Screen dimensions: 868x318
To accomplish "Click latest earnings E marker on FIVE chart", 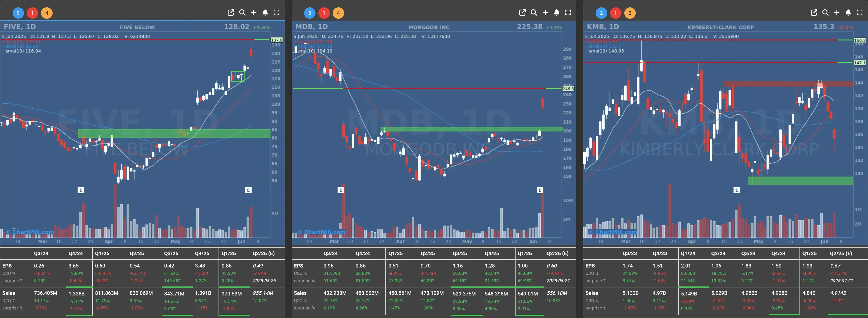I will click(x=248, y=190).
